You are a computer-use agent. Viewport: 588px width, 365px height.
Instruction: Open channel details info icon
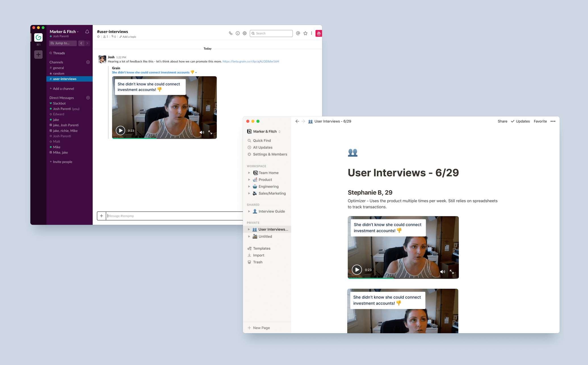click(x=238, y=33)
